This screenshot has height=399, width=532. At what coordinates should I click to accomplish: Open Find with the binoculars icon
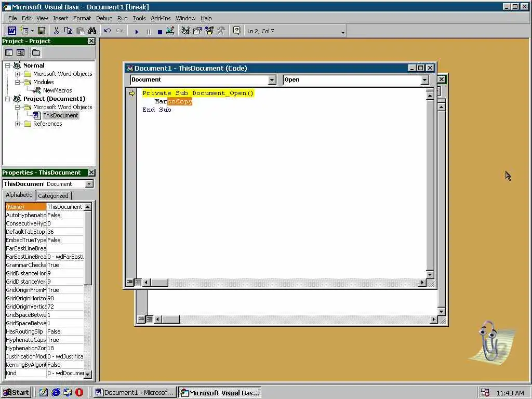pos(92,31)
